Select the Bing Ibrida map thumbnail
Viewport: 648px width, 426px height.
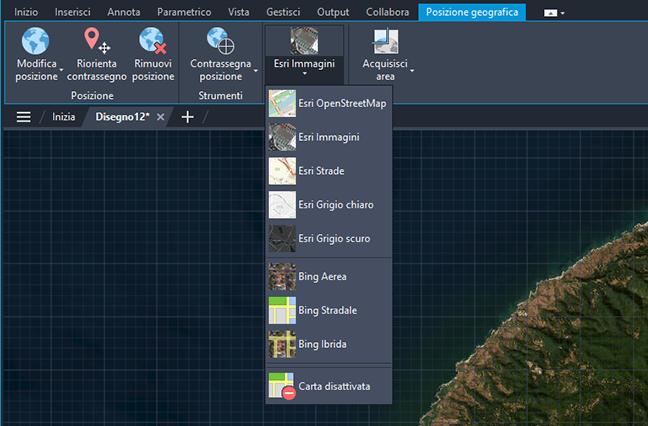(x=282, y=344)
